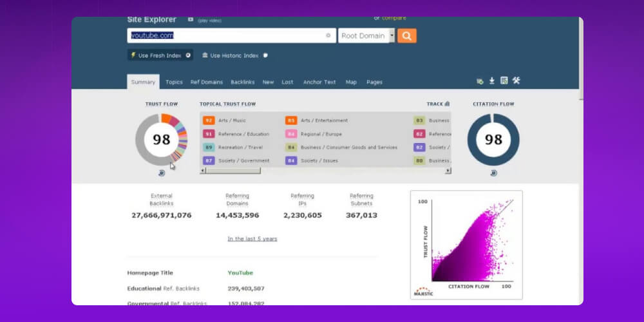This screenshot has height=322, width=644.
Task: Click the play video camera icon
Action: tap(190, 20)
